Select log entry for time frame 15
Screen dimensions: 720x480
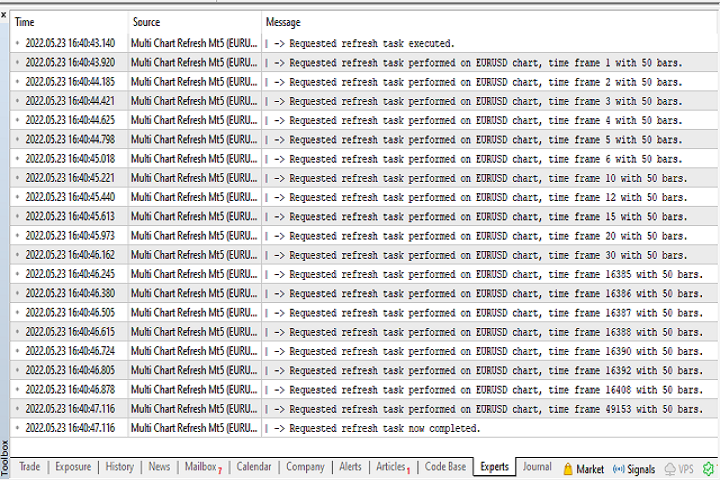tap(365, 216)
